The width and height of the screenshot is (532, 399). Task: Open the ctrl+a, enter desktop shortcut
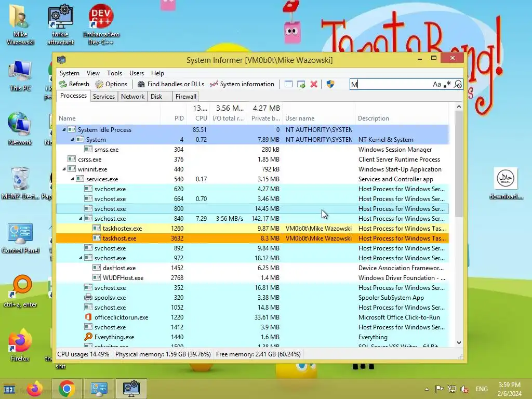[20, 291]
